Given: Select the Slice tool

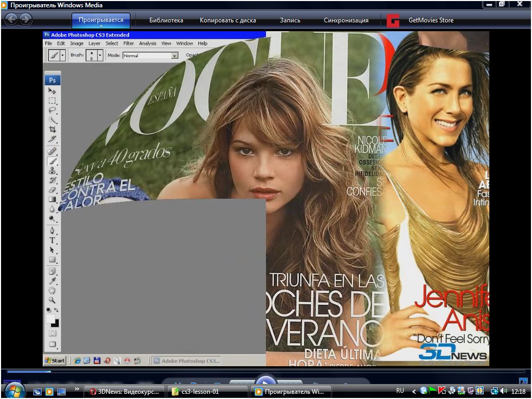Looking at the screenshot, I should point(52,139).
